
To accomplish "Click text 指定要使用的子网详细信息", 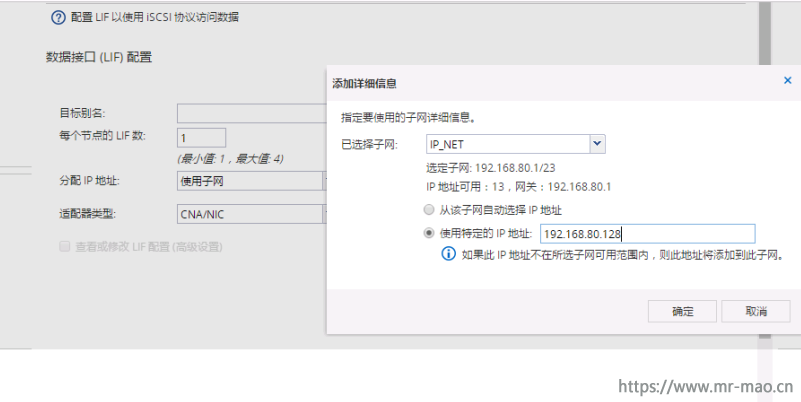I will click(x=408, y=117).
